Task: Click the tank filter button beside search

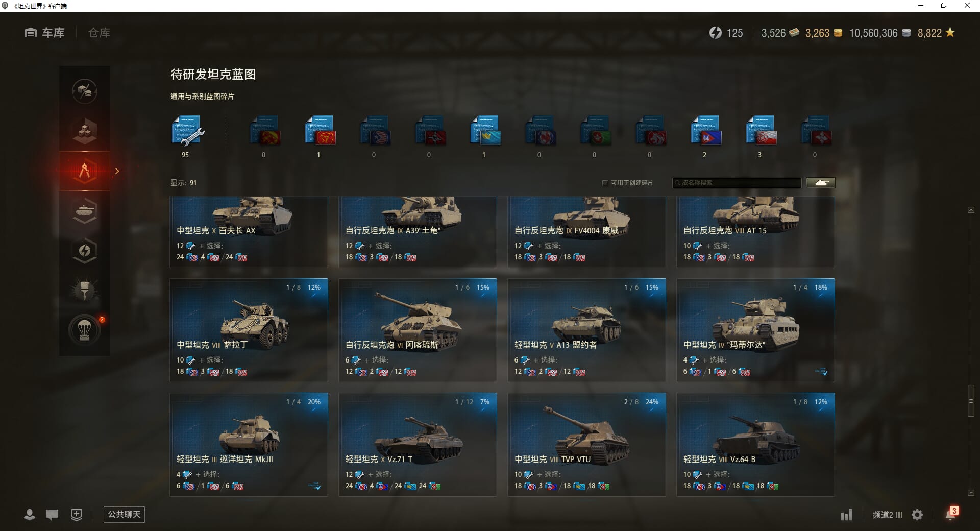Action: [821, 183]
